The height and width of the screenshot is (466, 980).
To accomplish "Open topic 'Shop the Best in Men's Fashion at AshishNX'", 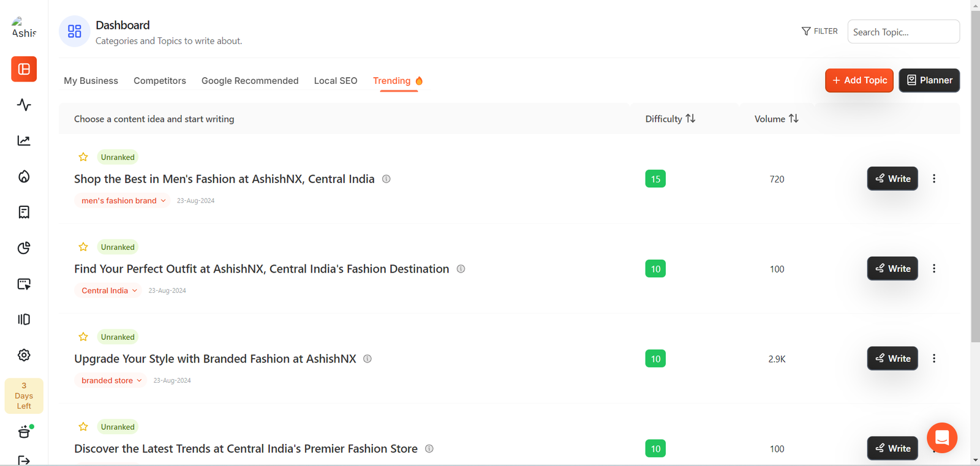I will pyautogui.click(x=224, y=179).
